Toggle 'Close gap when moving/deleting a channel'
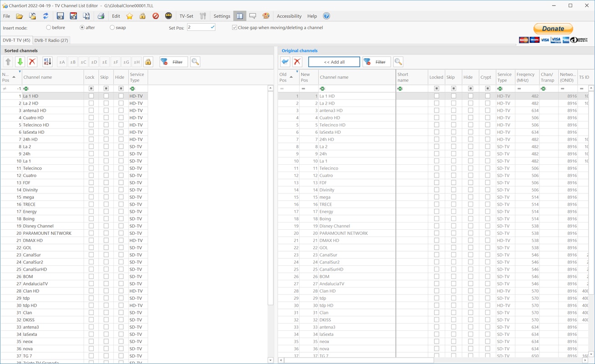Screen dimensions: 595x364 [x=234, y=28]
